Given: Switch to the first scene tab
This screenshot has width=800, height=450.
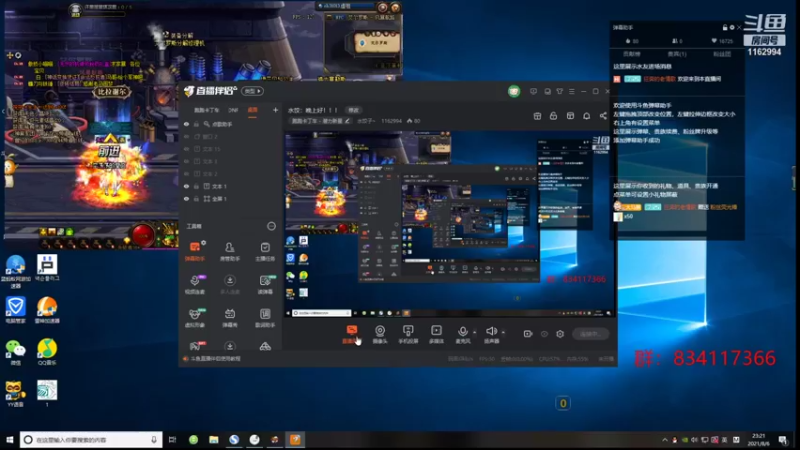Looking at the screenshot, I should (206, 110).
